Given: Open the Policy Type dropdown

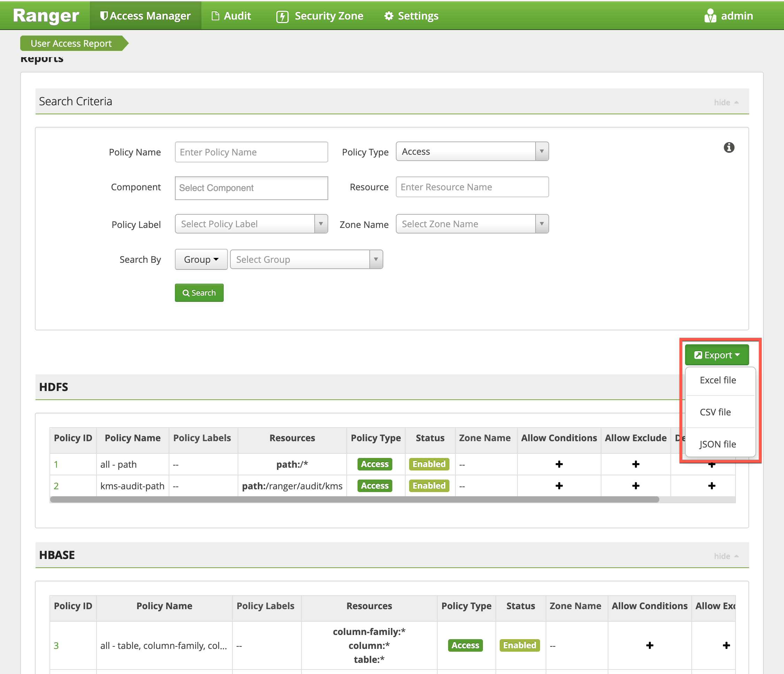Looking at the screenshot, I should click(x=472, y=151).
